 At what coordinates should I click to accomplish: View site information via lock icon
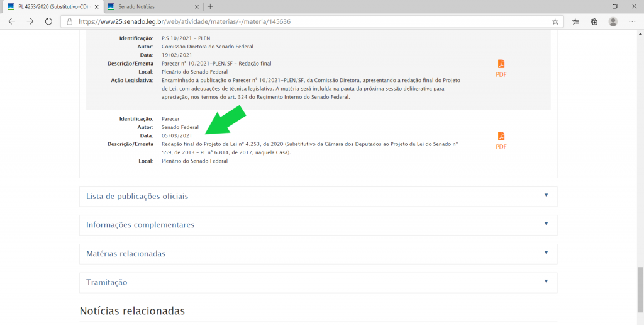pos(70,21)
